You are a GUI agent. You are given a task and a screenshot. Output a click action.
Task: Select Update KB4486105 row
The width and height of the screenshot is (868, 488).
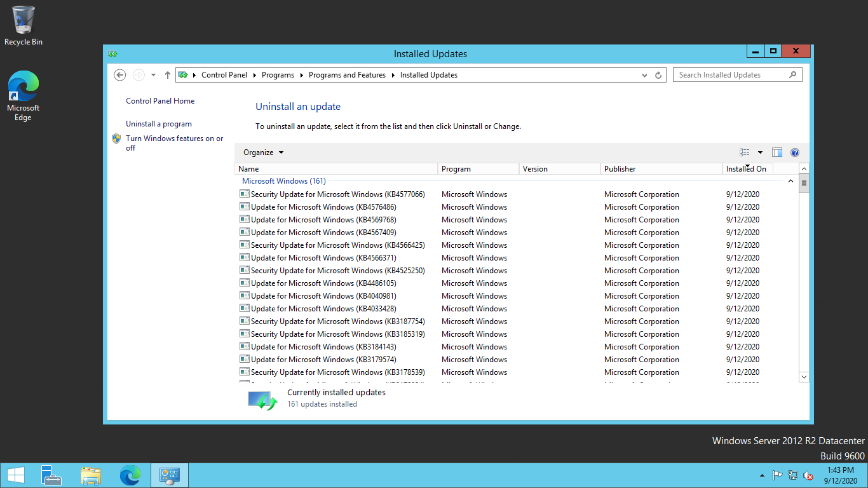point(516,283)
